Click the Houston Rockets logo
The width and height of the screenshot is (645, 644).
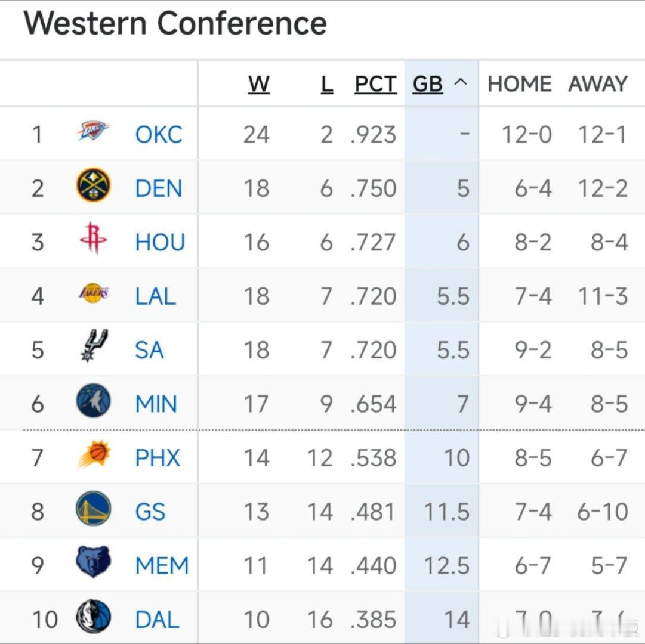click(x=93, y=239)
